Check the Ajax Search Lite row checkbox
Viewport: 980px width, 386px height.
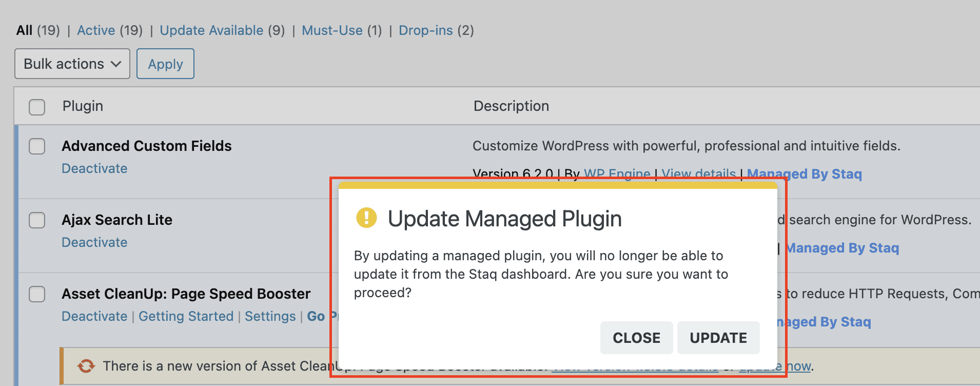click(x=36, y=220)
